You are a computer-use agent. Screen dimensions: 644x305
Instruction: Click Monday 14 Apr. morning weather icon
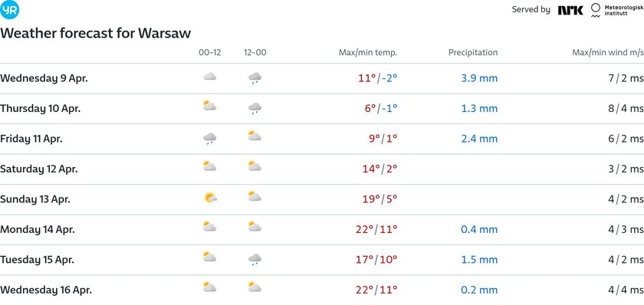(x=209, y=227)
